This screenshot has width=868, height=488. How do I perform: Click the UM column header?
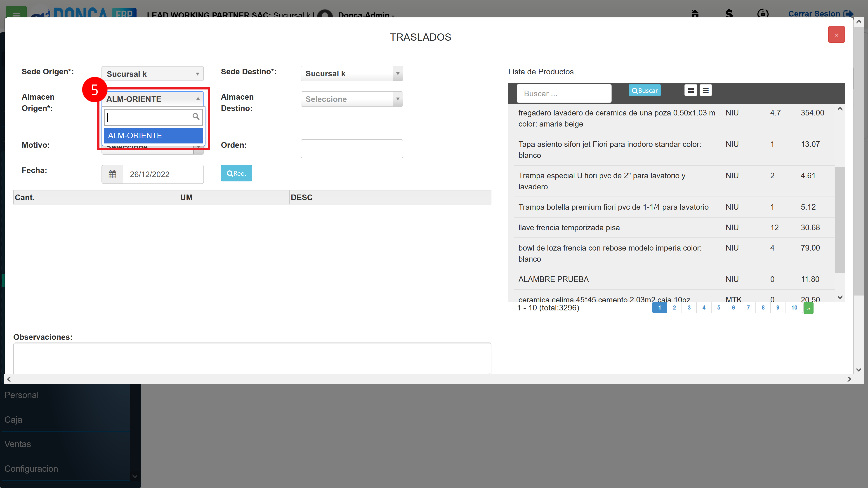tap(234, 197)
